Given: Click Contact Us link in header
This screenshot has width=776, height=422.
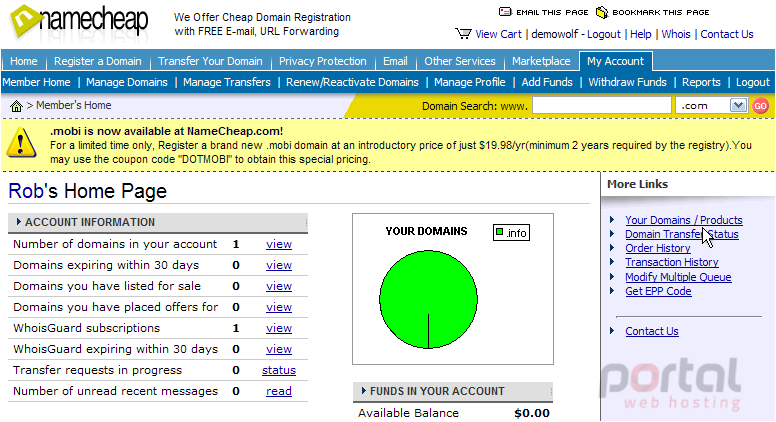Looking at the screenshot, I should [727, 34].
